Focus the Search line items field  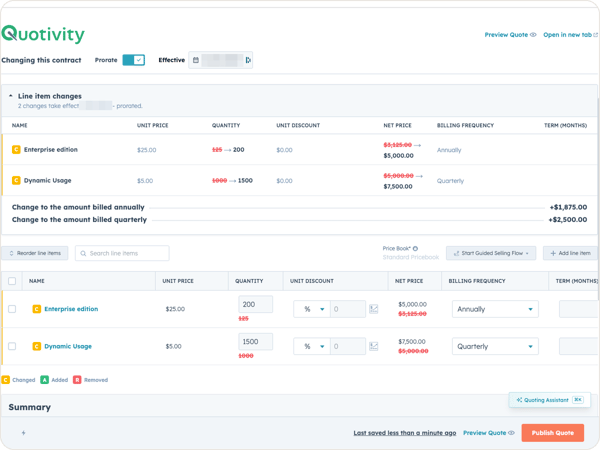point(122,253)
